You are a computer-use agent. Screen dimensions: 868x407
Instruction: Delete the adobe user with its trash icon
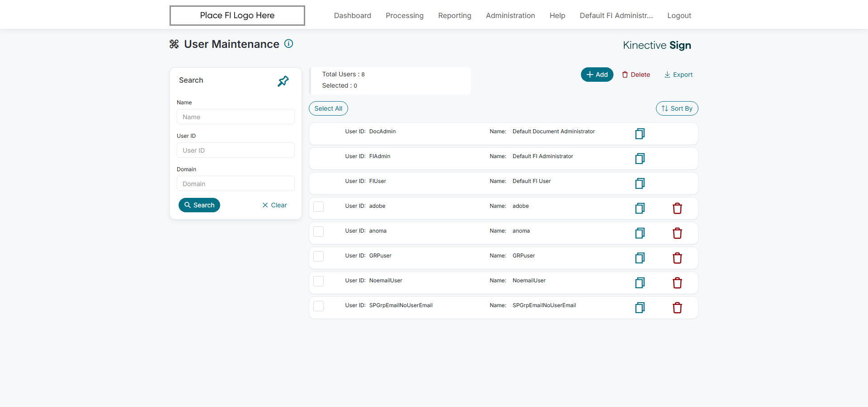pos(677,208)
